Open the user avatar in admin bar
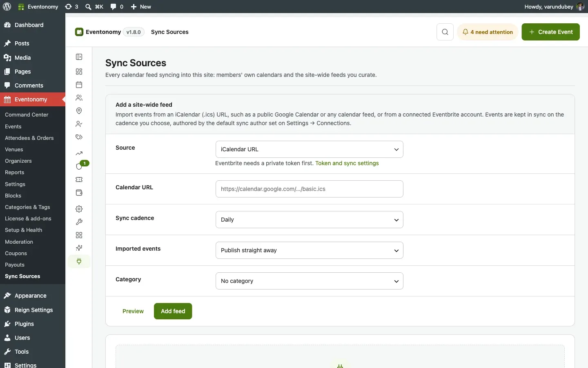Viewport: 588px width, 368px height. pyautogui.click(x=580, y=7)
